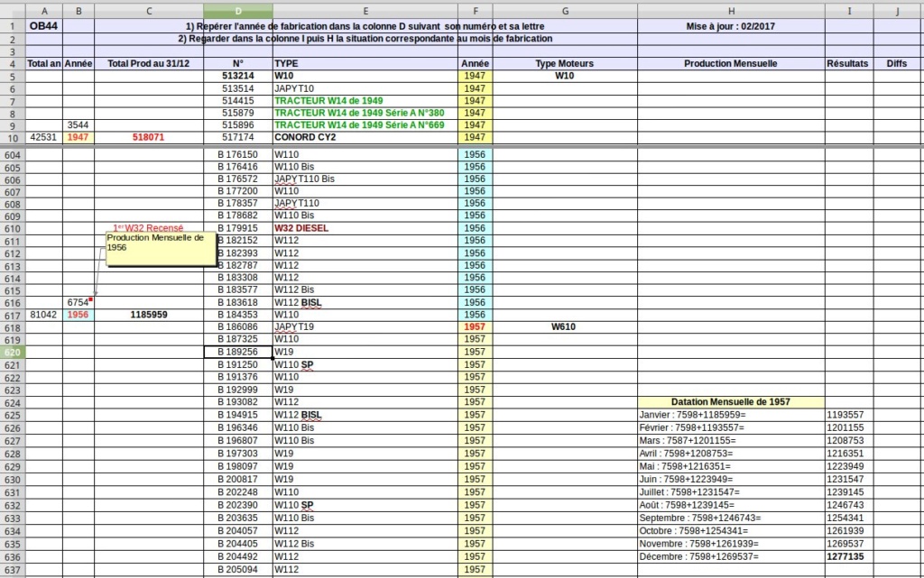Viewport: 924px width, 578px height.
Task: Click the 'Total an' header cell
Action: (x=44, y=63)
